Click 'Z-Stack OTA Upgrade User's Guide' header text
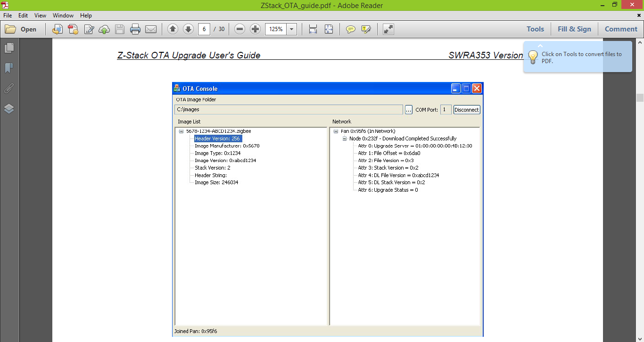Screen dimensions: 644x342 point(189,55)
